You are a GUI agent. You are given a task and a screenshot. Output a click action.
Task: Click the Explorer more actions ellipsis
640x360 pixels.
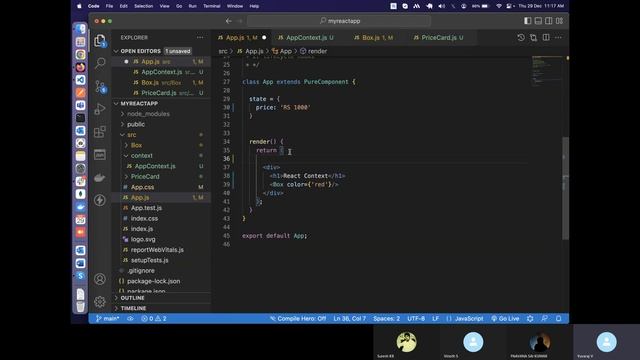[x=200, y=38]
